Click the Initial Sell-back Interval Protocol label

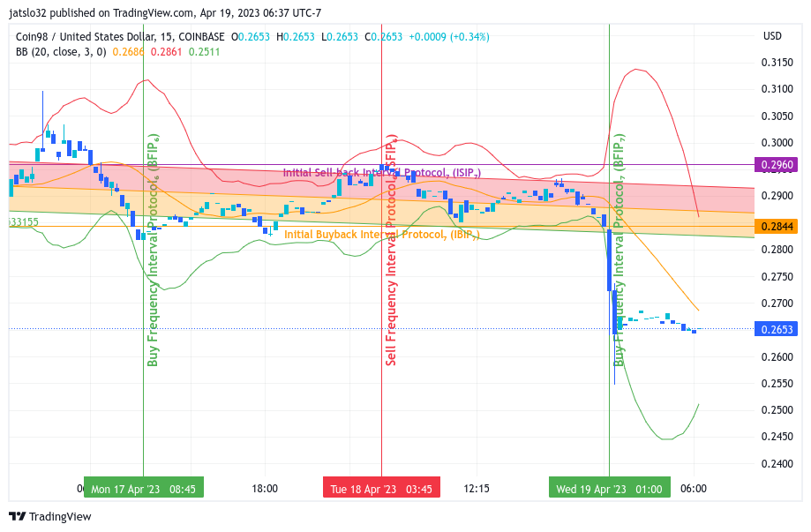click(382, 173)
